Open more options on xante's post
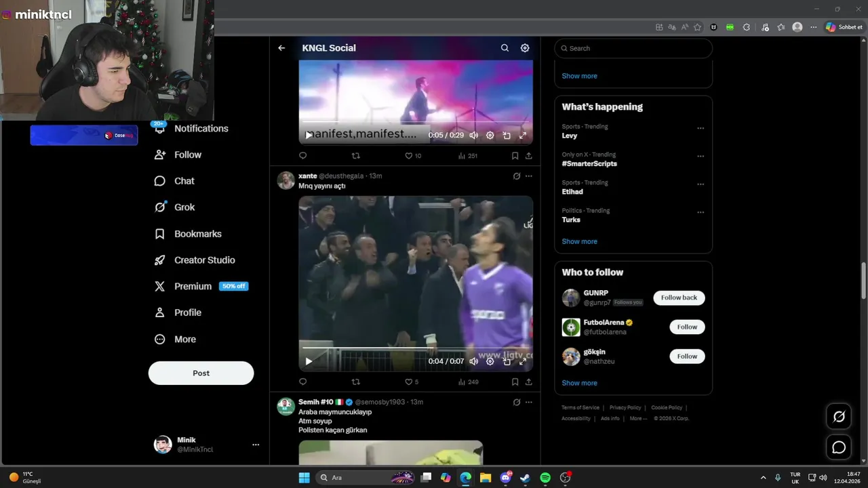868x488 pixels. (528, 176)
